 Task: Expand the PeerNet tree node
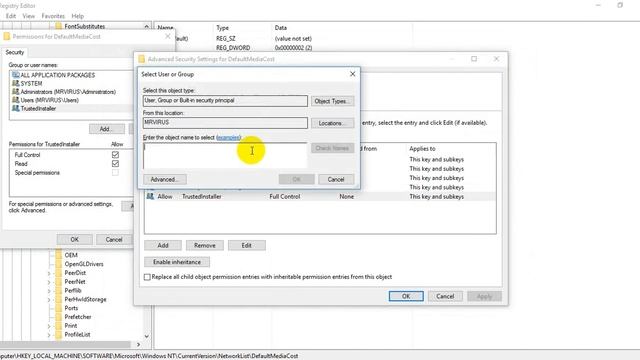(x=49, y=282)
